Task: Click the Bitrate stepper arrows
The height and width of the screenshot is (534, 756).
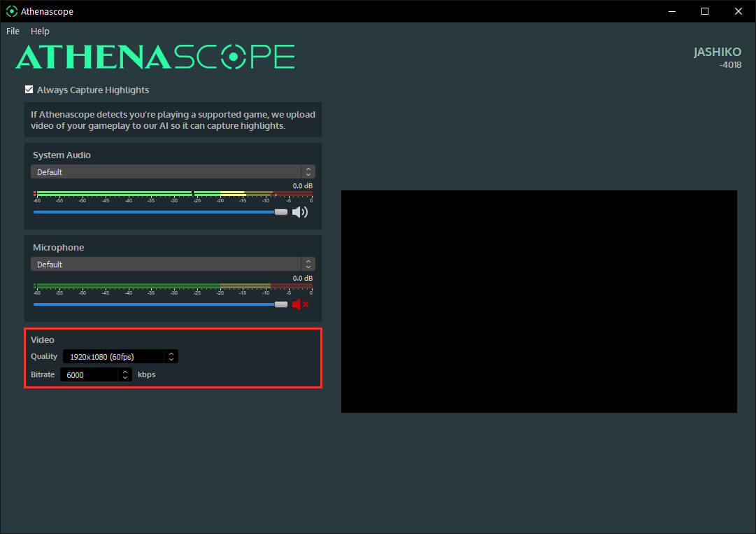Action: coord(125,375)
